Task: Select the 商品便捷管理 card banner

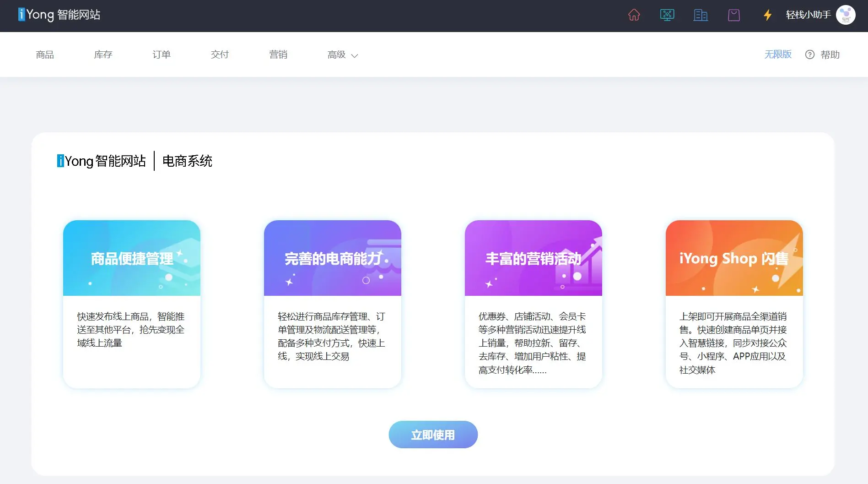Action: 132,258
